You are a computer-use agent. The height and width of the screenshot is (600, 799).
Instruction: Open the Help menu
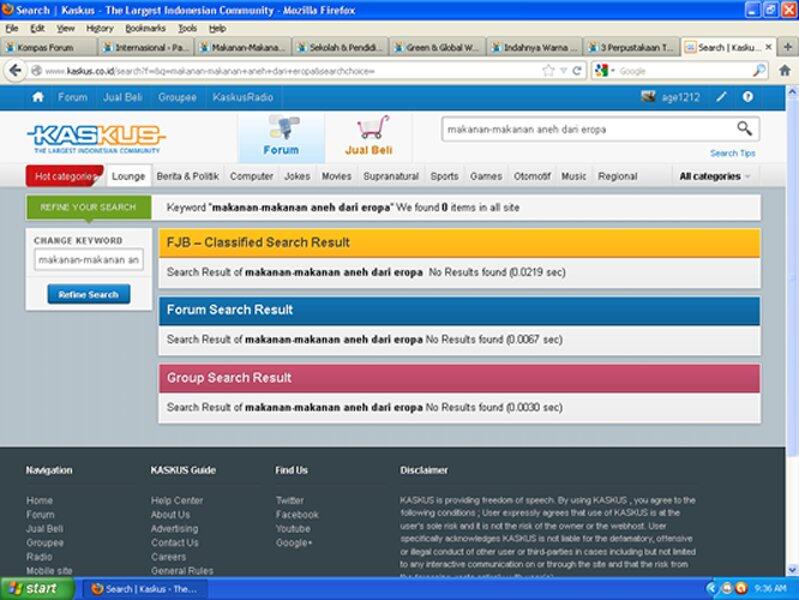(x=218, y=28)
